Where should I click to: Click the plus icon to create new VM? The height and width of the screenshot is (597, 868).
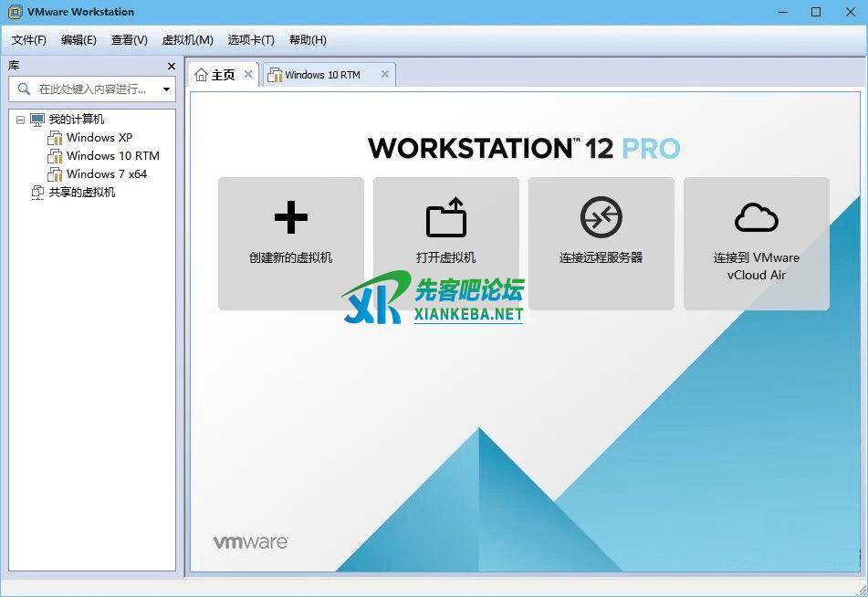(290, 218)
